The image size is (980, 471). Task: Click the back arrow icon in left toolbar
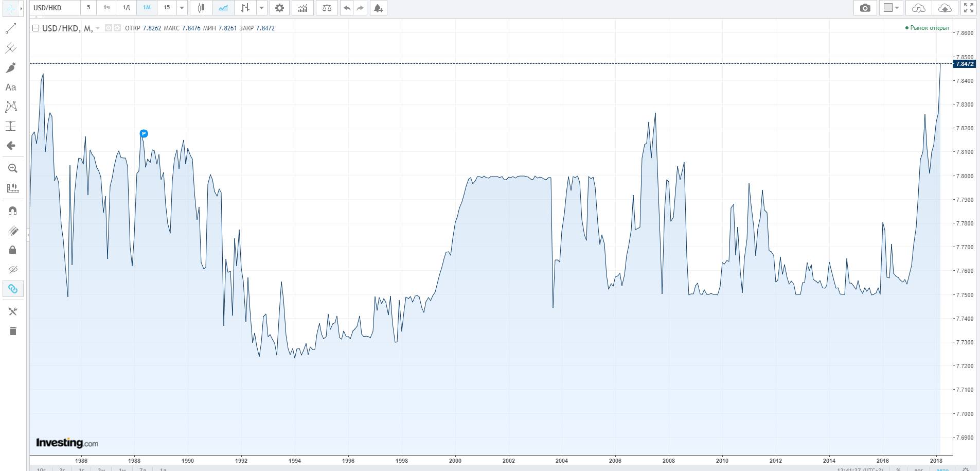(11, 146)
